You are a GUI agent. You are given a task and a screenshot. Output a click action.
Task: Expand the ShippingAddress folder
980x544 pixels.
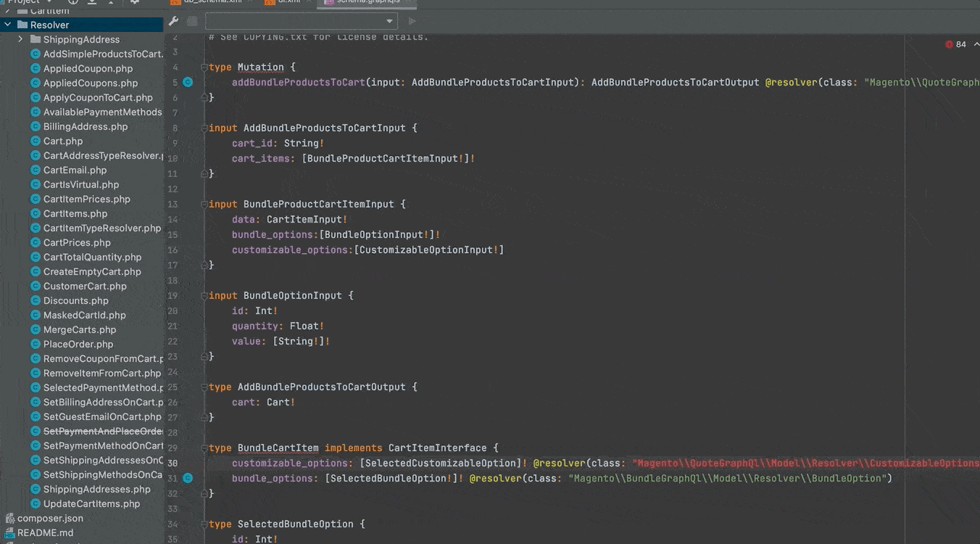(x=21, y=39)
